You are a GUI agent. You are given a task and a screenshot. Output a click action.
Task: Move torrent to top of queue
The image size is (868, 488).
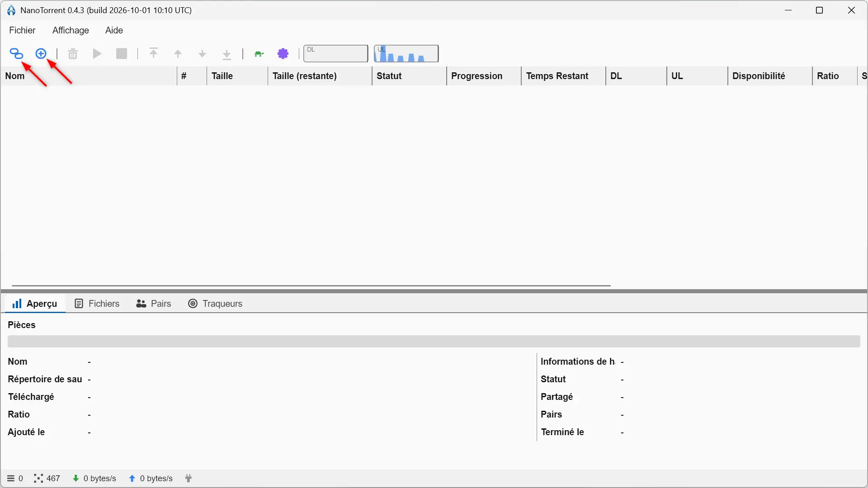click(x=154, y=54)
